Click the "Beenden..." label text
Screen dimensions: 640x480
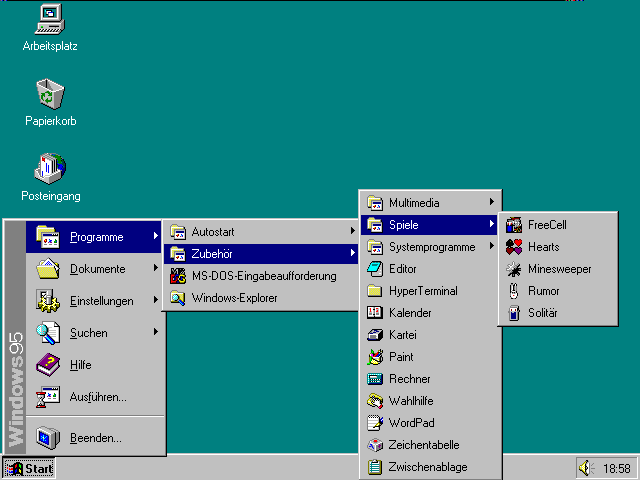tap(96, 438)
